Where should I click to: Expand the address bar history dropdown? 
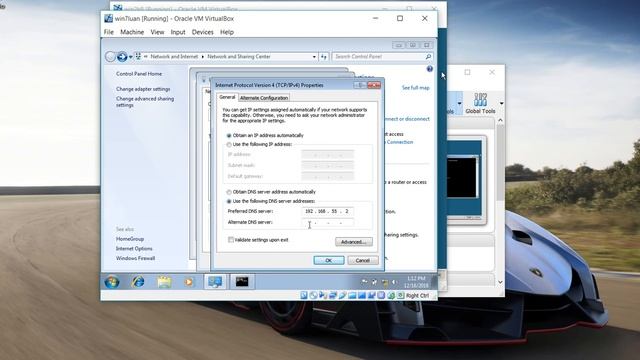click(x=314, y=57)
